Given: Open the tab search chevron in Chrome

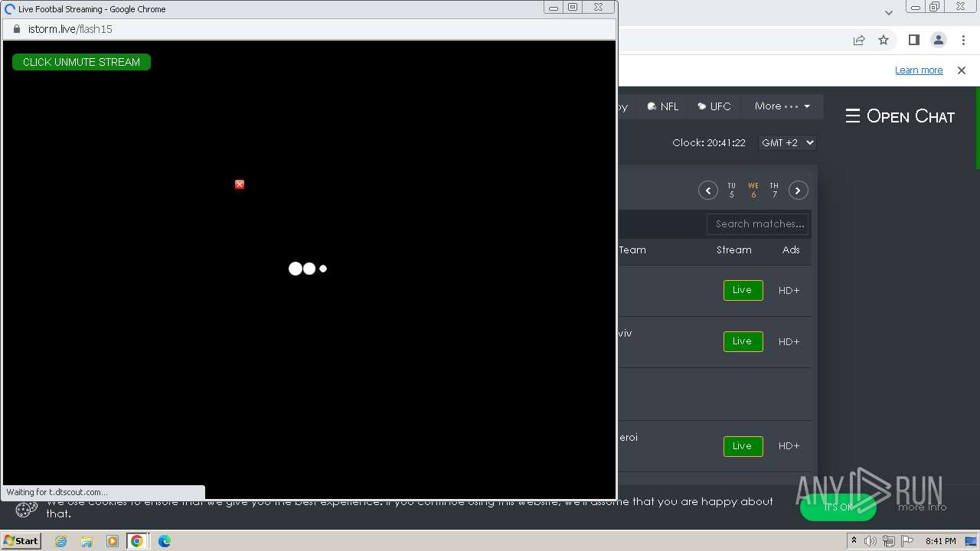Looking at the screenshot, I should pyautogui.click(x=888, y=12).
